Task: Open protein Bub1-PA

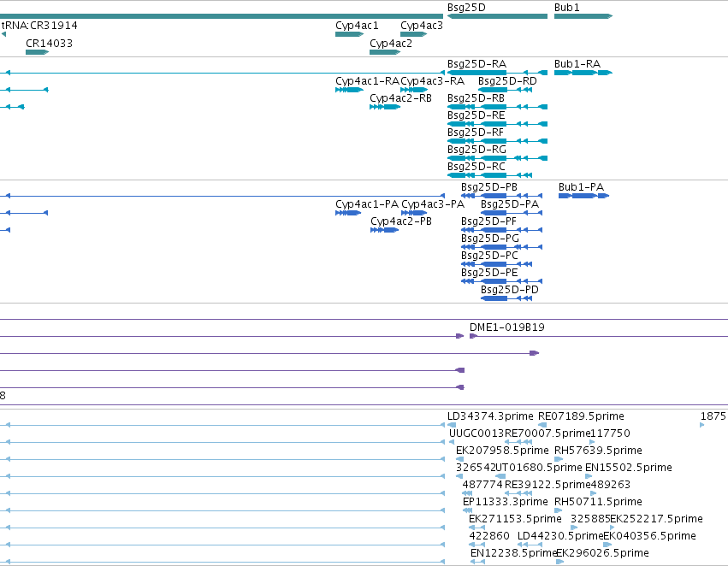Action: pos(583,196)
